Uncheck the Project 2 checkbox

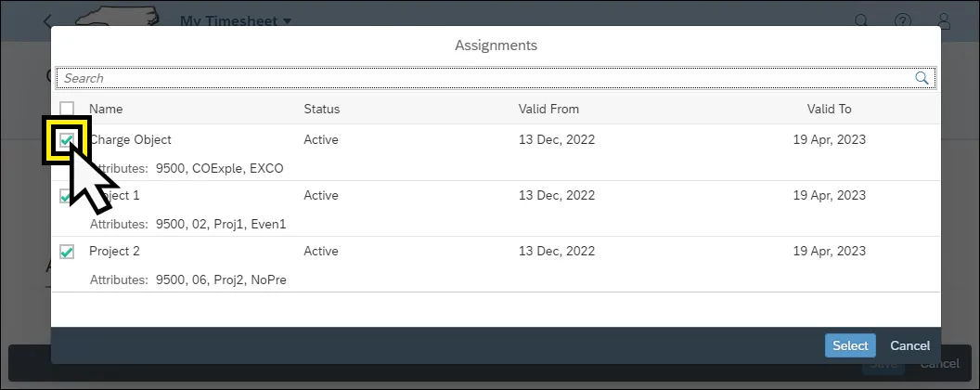coord(67,252)
